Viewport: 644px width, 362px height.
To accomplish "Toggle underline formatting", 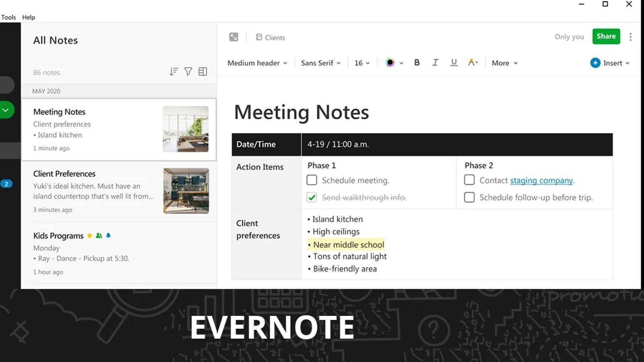I will pos(454,62).
